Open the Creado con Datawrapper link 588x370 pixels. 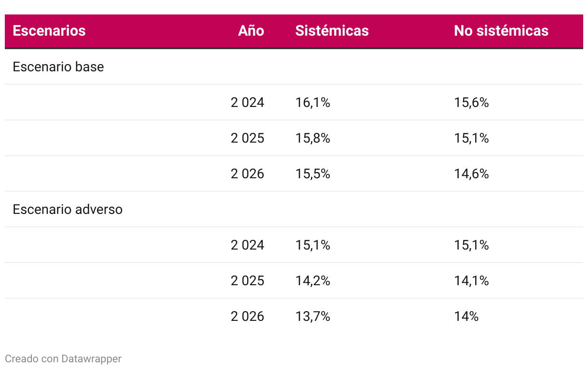63,358
